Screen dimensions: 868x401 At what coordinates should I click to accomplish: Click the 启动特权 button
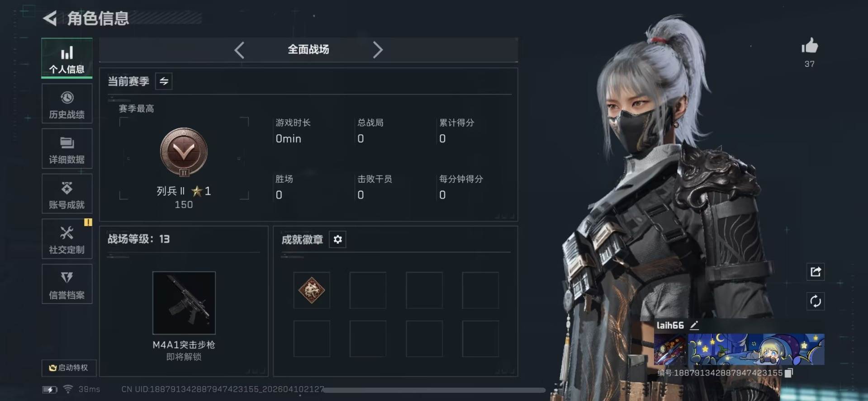[69, 368]
